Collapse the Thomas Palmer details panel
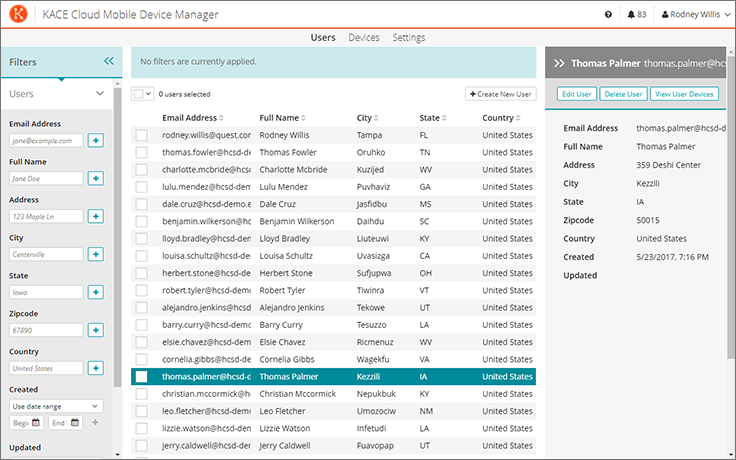The image size is (736, 460). 559,62
